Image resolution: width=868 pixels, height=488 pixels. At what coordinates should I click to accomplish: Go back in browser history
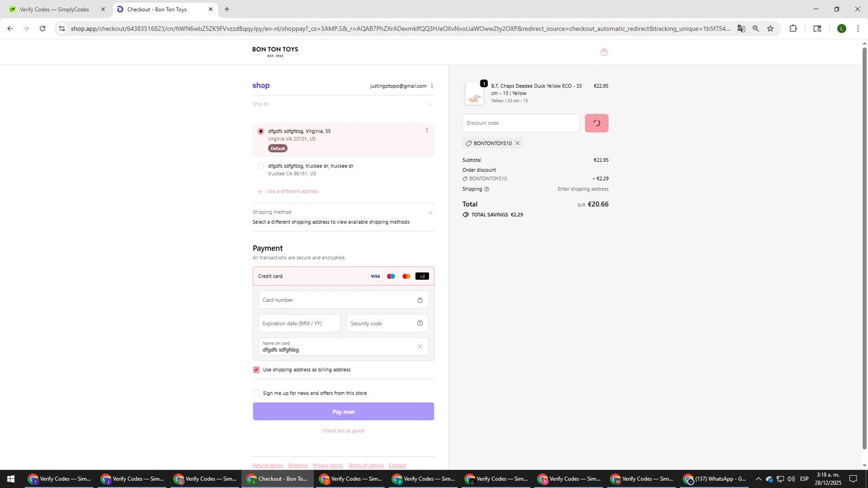(10, 28)
